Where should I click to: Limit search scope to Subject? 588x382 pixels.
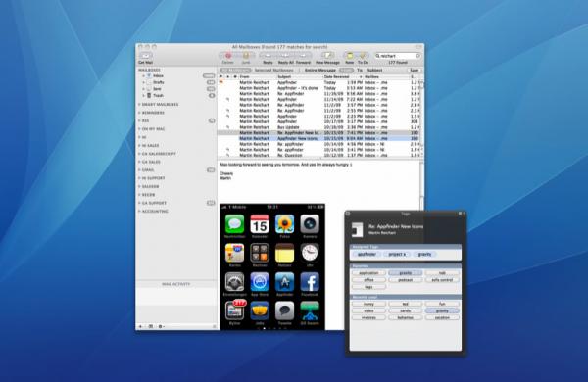(x=374, y=71)
